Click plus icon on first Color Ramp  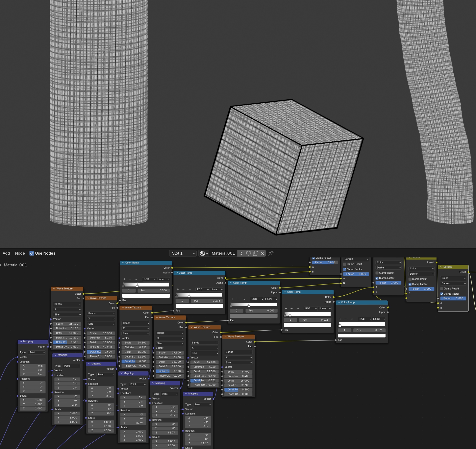[x=124, y=279]
